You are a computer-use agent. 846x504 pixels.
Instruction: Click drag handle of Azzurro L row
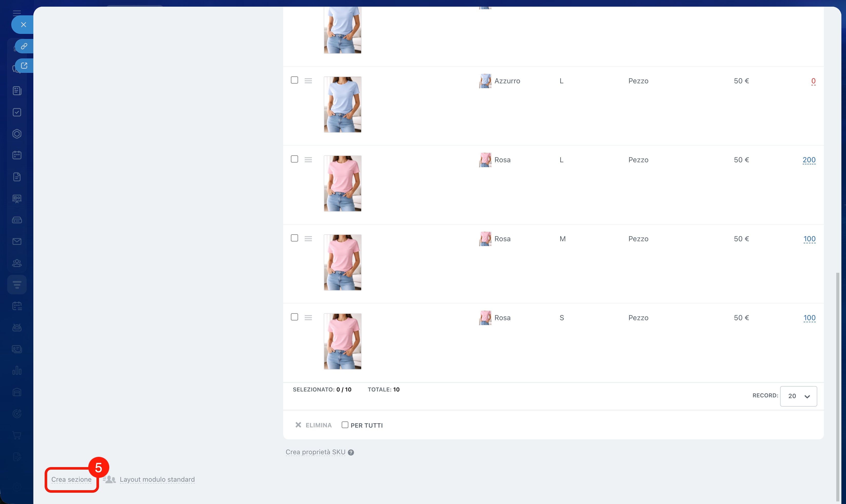[308, 81]
